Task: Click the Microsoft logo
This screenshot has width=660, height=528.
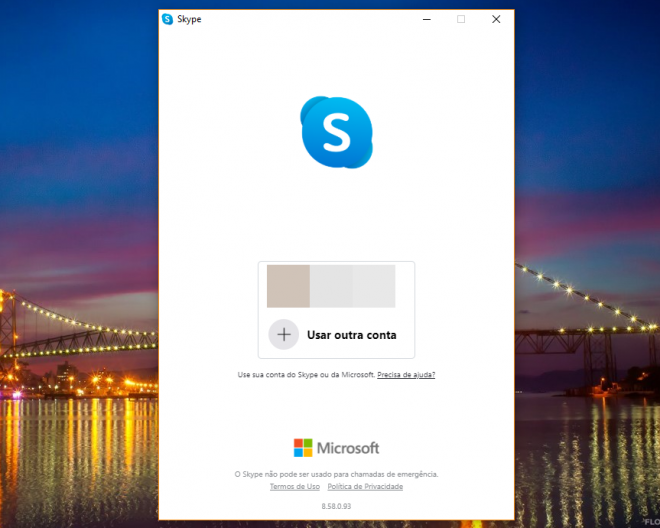Action: click(336, 448)
